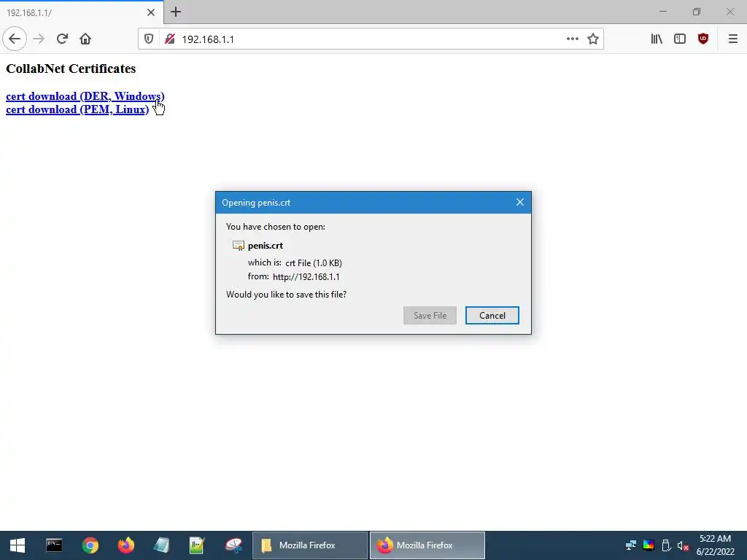Close the Opening penis.crt dialog
The width and height of the screenshot is (747, 560).
pyautogui.click(x=519, y=203)
